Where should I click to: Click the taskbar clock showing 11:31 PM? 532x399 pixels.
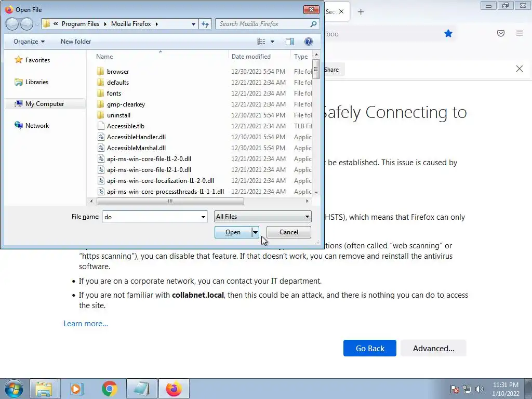pyautogui.click(x=506, y=389)
